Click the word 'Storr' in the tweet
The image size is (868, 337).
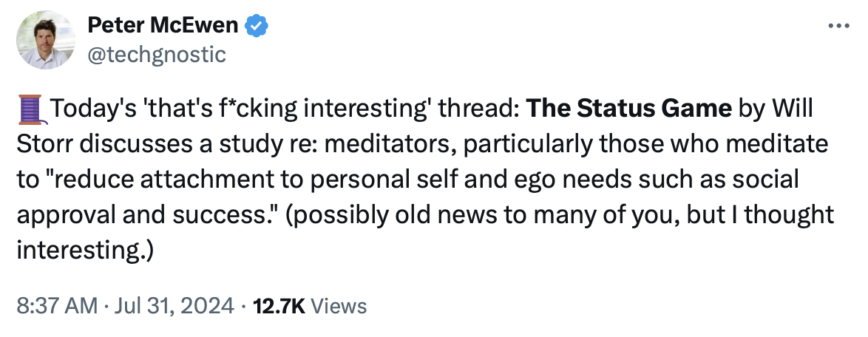45,145
